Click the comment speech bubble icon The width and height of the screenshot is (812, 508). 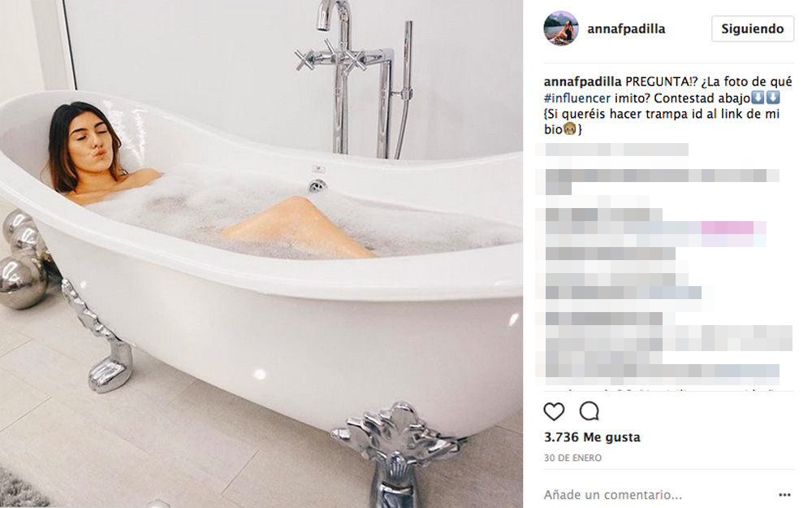point(590,411)
